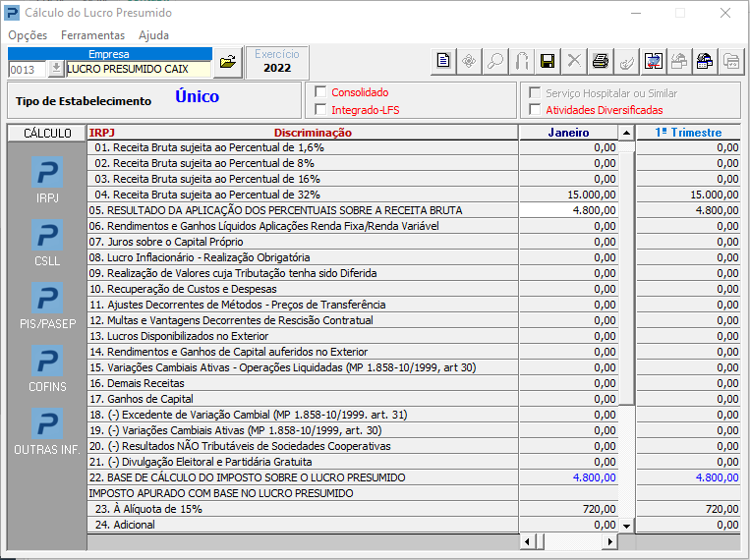The image size is (750, 560).
Task: Select the IRPJ calculation icon
Action: coord(47,172)
